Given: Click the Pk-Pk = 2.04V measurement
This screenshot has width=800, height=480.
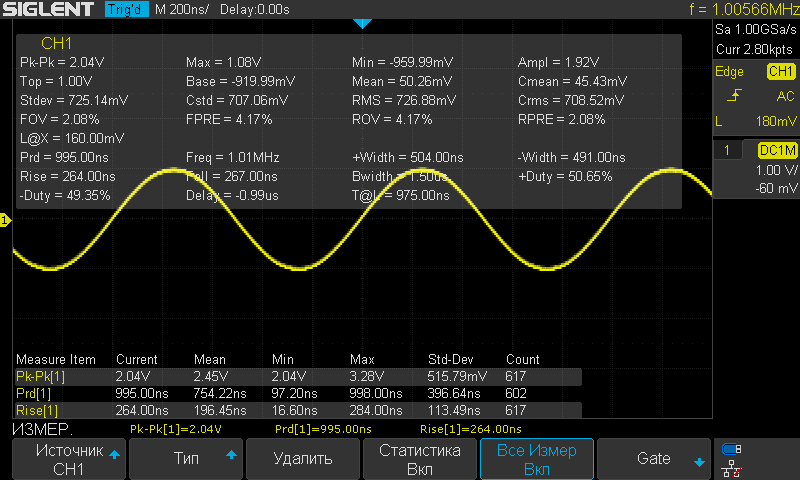Looking at the screenshot, I should [62, 63].
